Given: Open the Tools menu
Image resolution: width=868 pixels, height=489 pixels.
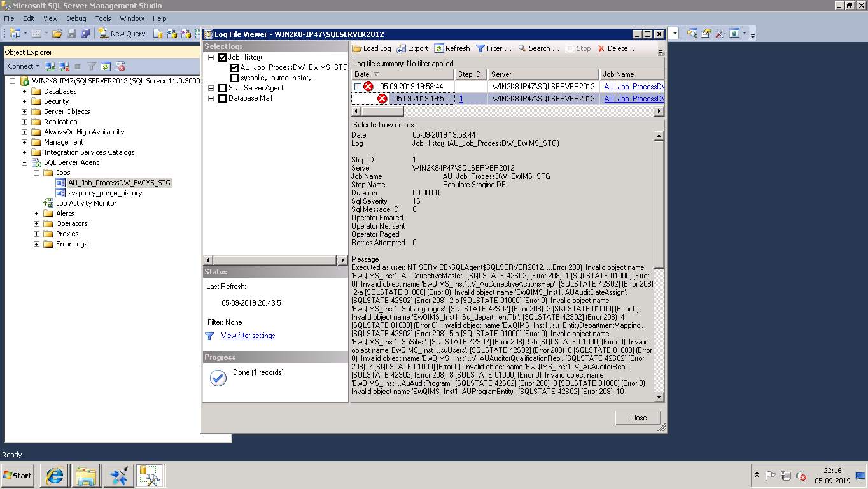Looking at the screenshot, I should coord(103,18).
